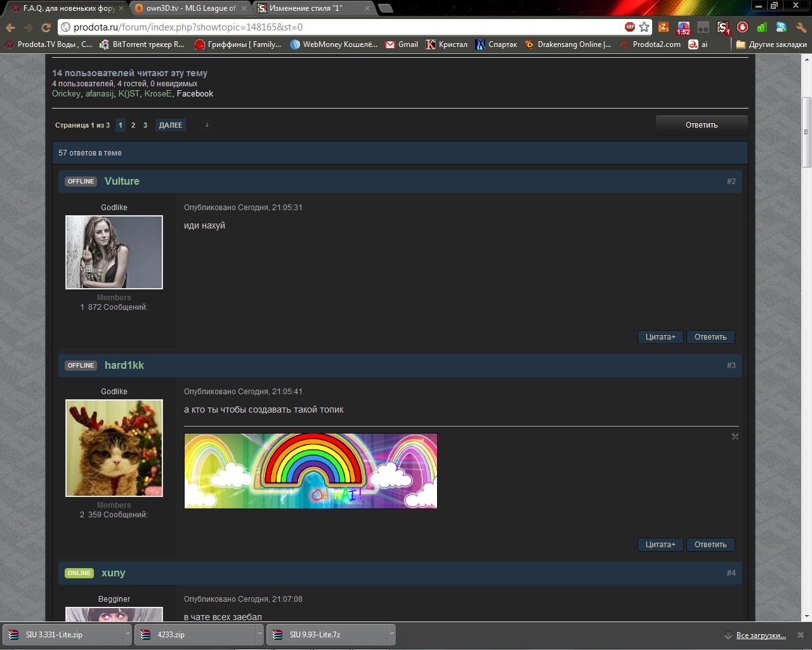Screen dimensions: 812x650
Task: Close the own3D.tv browser tab
Action: point(244,8)
